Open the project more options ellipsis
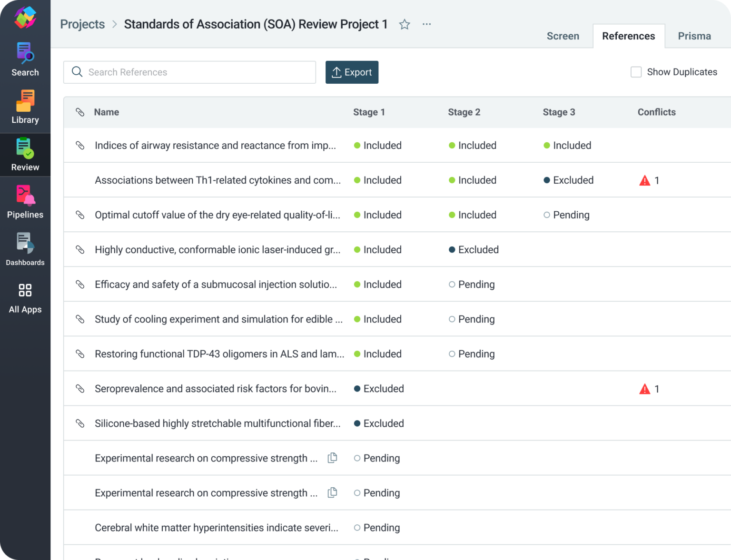 click(426, 24)
